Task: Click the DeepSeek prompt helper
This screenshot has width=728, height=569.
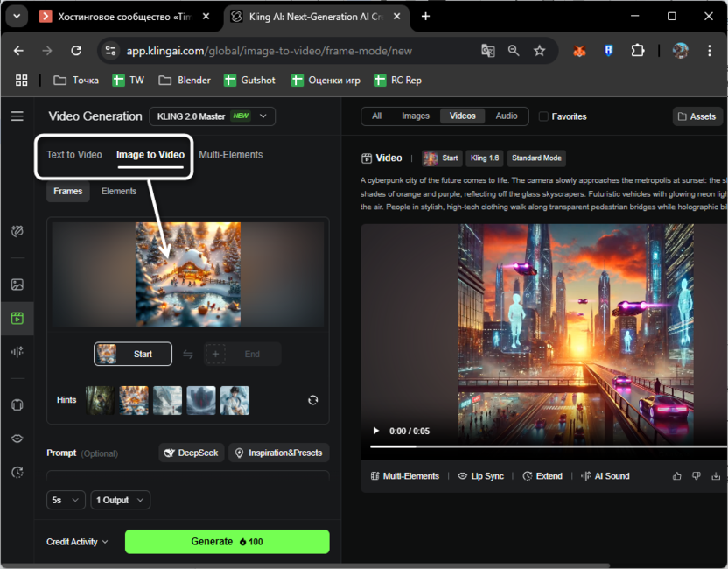Action: [192, 453]
